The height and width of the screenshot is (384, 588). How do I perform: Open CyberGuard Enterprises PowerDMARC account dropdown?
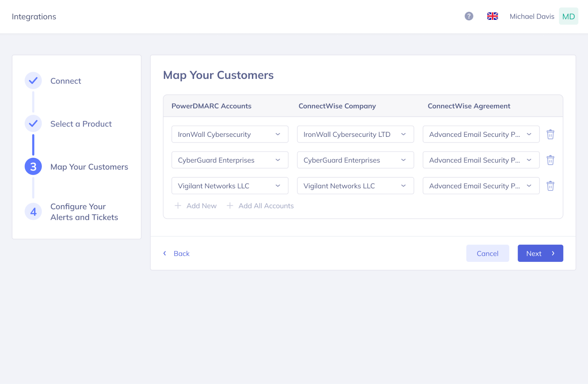[230, 160]
